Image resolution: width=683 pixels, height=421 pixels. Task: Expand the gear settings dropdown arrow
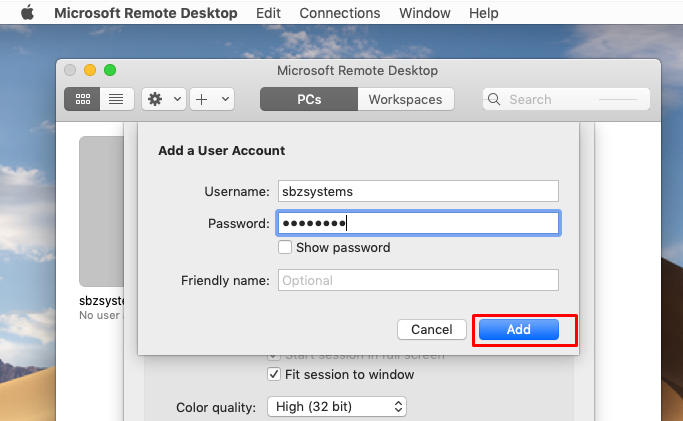tap(177, 99)
